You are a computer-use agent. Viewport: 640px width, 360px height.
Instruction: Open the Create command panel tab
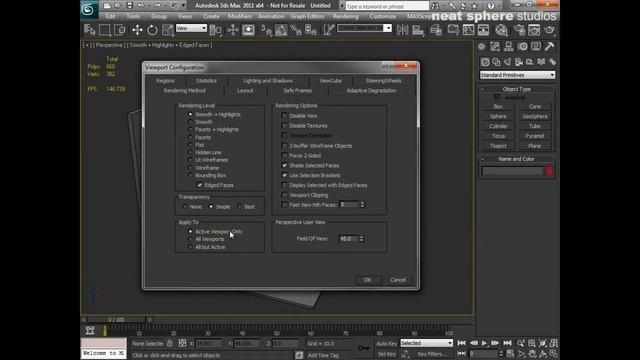482,47
